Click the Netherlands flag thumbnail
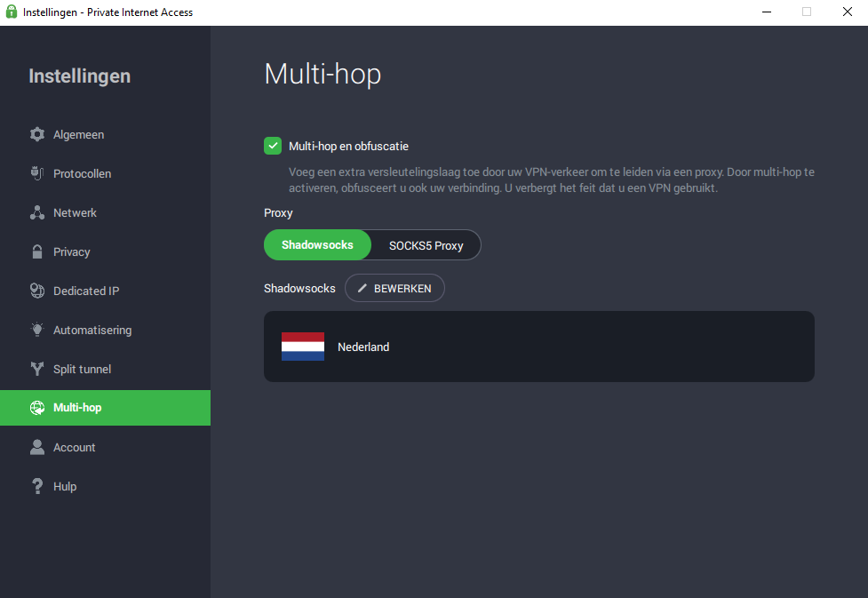The width and height of the screenshot is (868, 598). [303, 347]
